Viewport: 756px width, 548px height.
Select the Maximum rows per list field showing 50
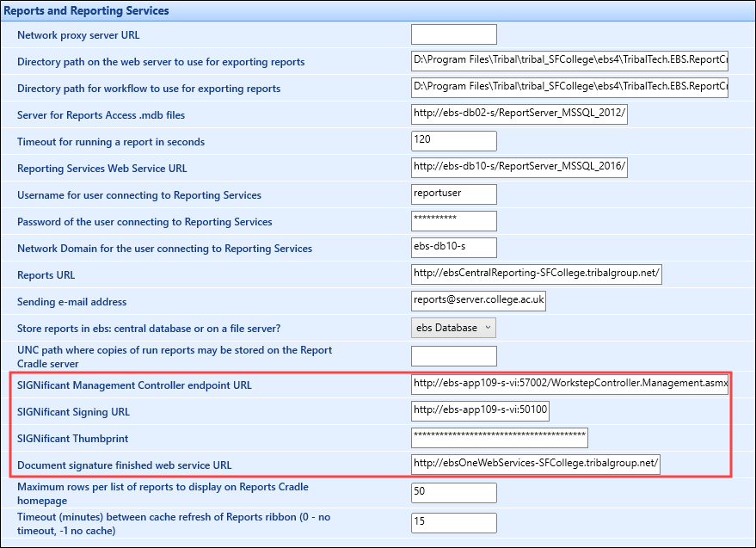[x=453, y=492]
